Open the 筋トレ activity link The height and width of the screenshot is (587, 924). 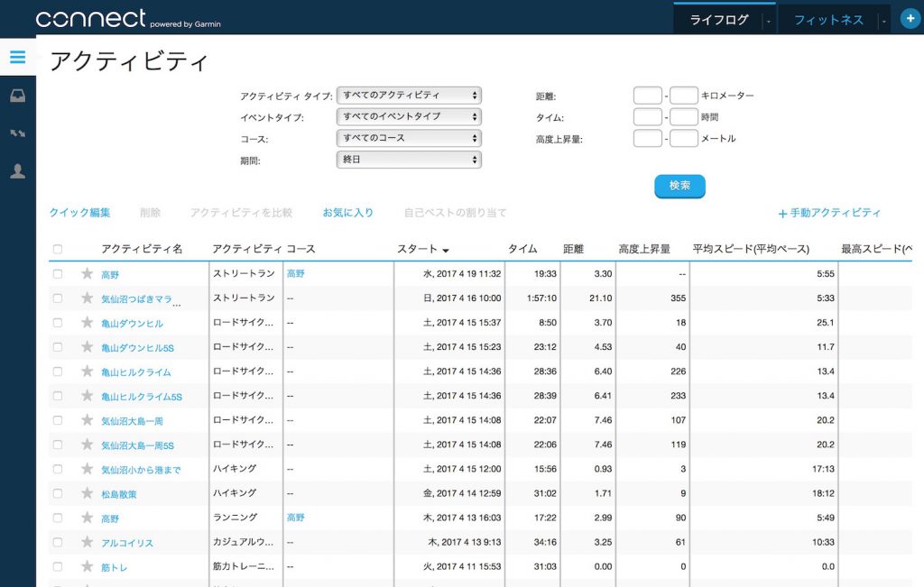coord(114,567)
